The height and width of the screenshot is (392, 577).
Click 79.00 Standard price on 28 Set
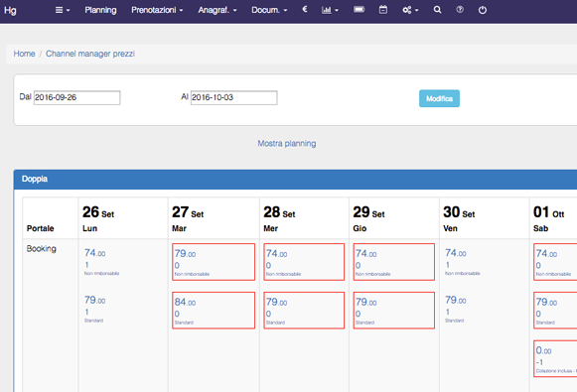pos(304,311)
